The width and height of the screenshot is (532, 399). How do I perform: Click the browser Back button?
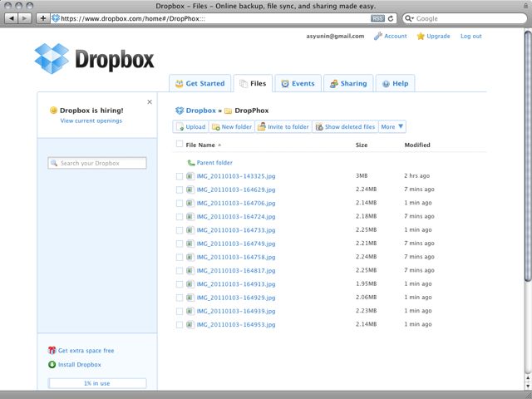tap(12, 18)
